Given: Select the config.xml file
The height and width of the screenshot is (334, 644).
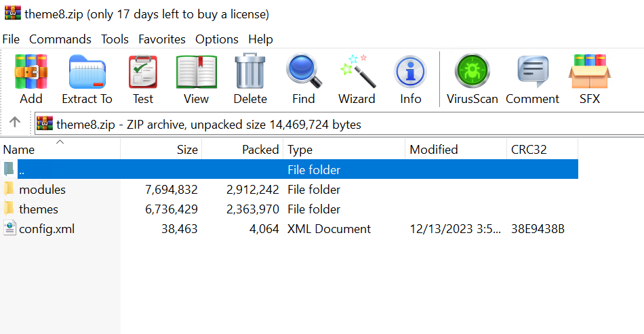Looking at the screenshot, I should point(46,229).
